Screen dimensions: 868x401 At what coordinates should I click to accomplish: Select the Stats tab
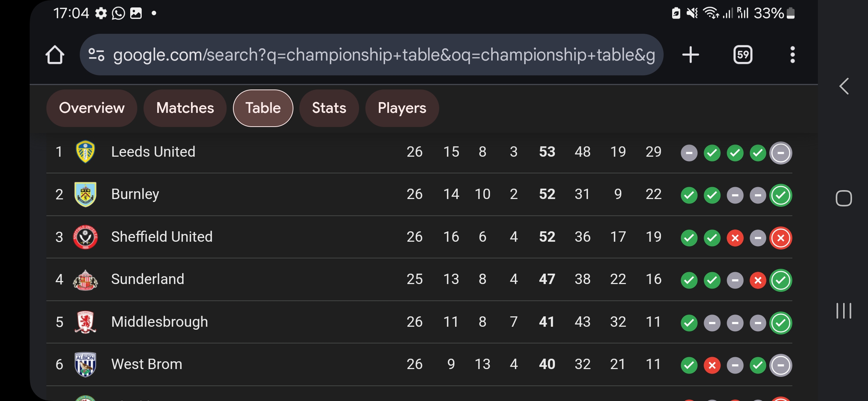[x=329, y=108]
